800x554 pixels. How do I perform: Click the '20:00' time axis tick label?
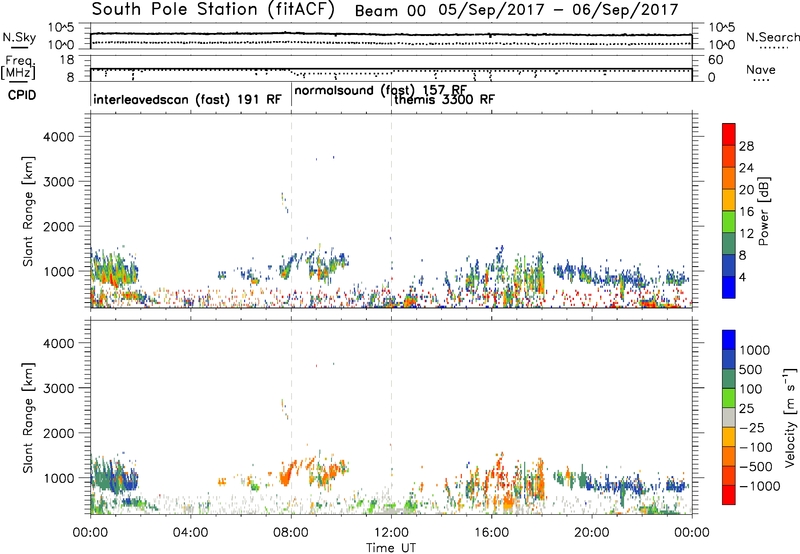pyautogui.click(x=592, y=533)
